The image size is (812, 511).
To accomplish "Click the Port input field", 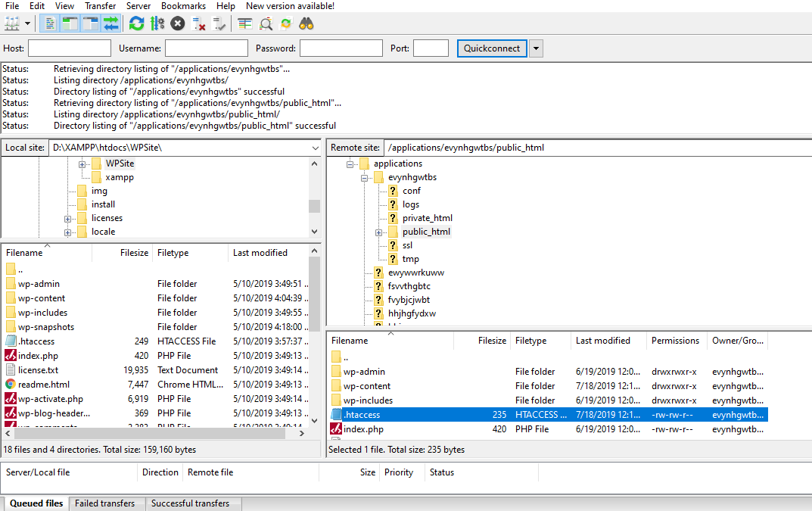I will pos(431,48).
